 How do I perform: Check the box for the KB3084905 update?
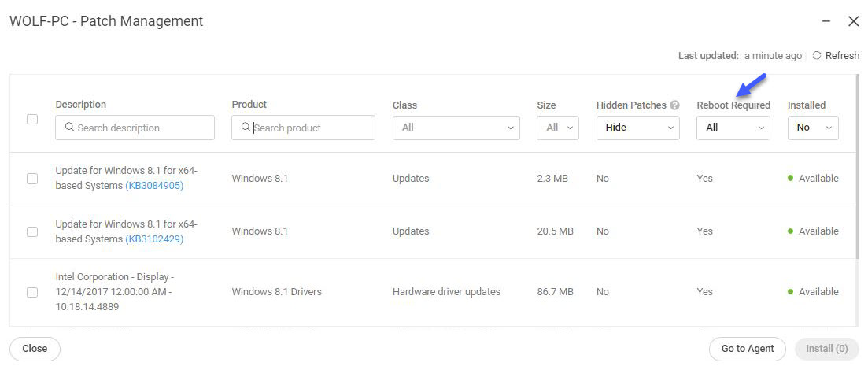[x=32, y=179]
